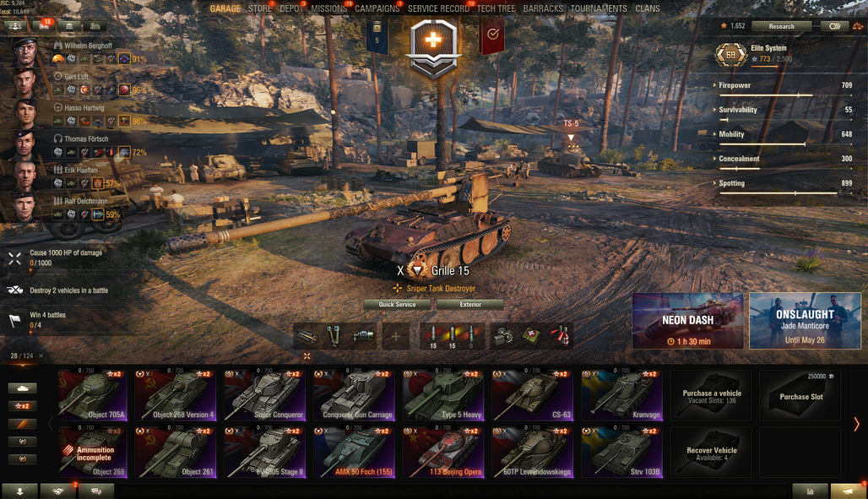Toggle the tank-type carousel filter button

coord(23,388)
